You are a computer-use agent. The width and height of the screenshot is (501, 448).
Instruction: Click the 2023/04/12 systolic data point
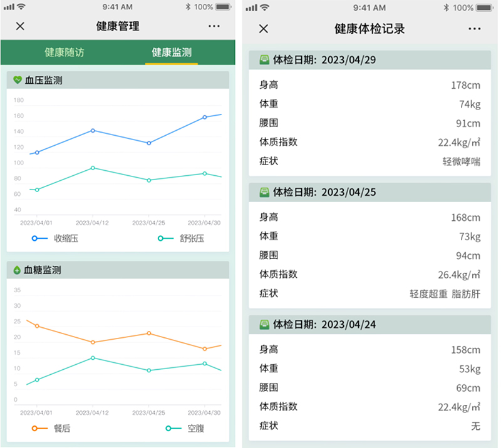click(x=93, y=130)
